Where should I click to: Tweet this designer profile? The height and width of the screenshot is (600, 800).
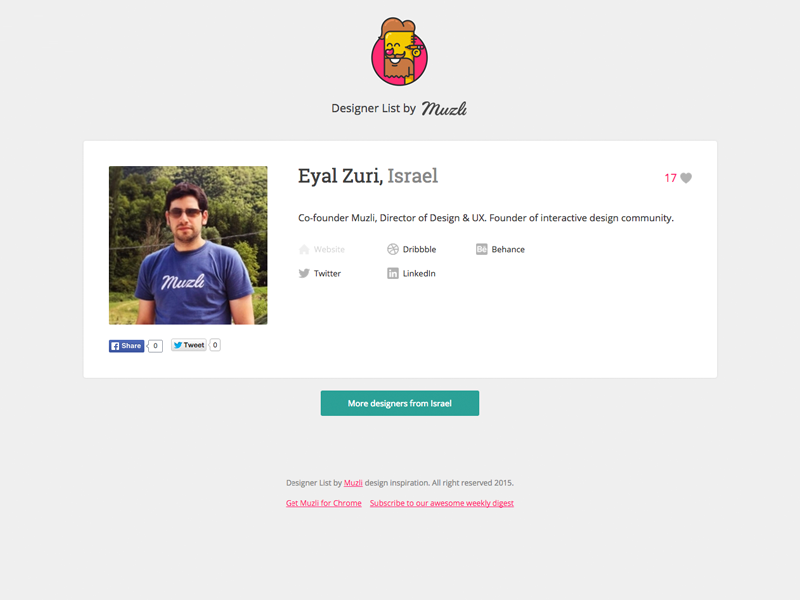pyautogui.click(x=188, y=345)
